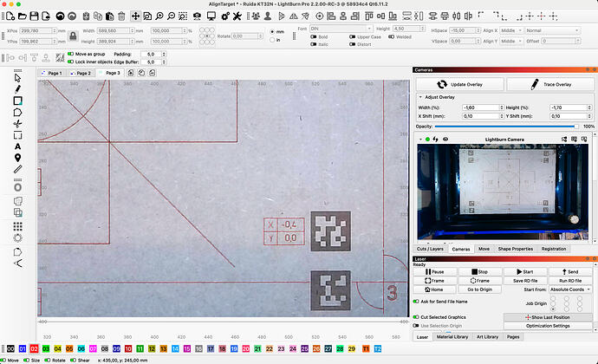Click the Preview monitor icon
Image resolution: width=598 pixels, height=364 pixels.
click(211, 16)
